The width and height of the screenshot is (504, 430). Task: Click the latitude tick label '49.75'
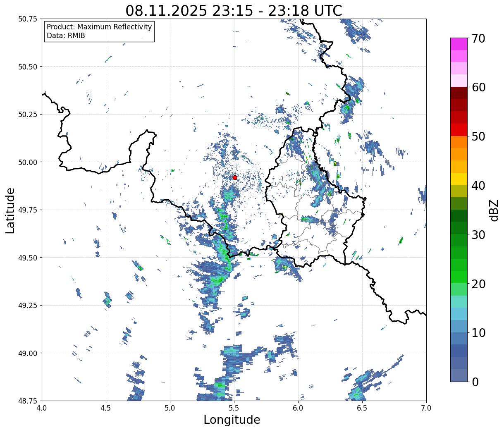pyautogui.click(x=28, y=210)
